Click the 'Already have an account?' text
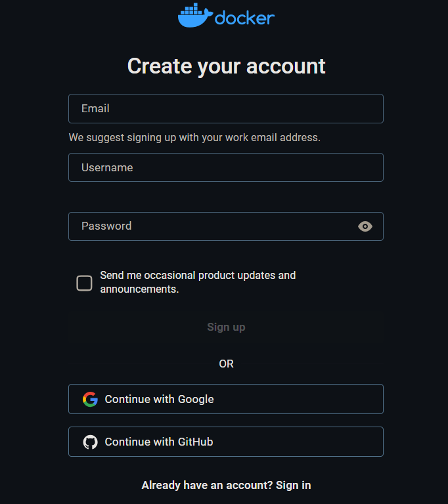 click(207, 486)
